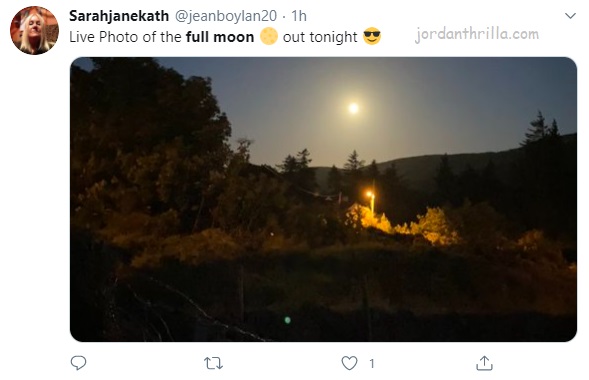Click the bright moon in the photo
Image resolution: width=589 pixels, height=380 pixels.
[353, 108]
